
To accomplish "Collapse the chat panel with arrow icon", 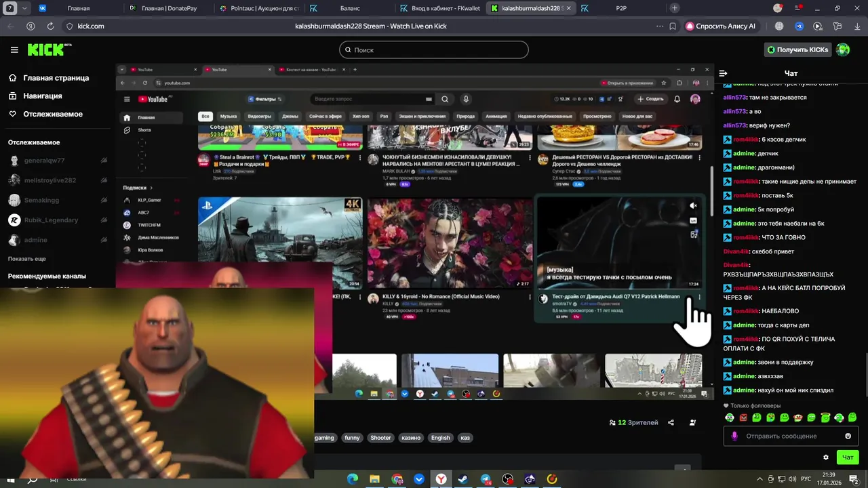I will (724, 73).
